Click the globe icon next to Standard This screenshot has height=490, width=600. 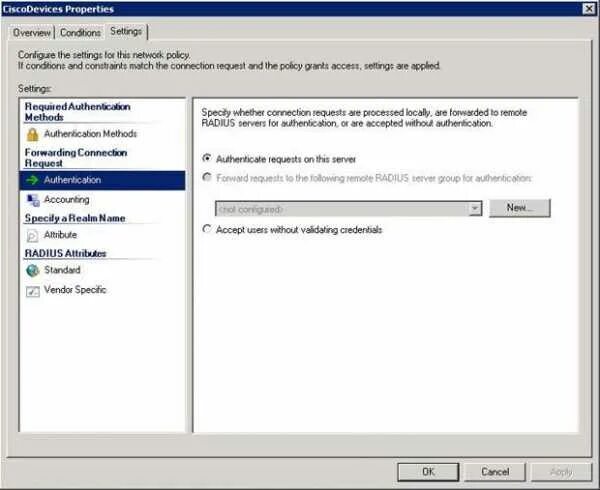click(x=33, y=270)
